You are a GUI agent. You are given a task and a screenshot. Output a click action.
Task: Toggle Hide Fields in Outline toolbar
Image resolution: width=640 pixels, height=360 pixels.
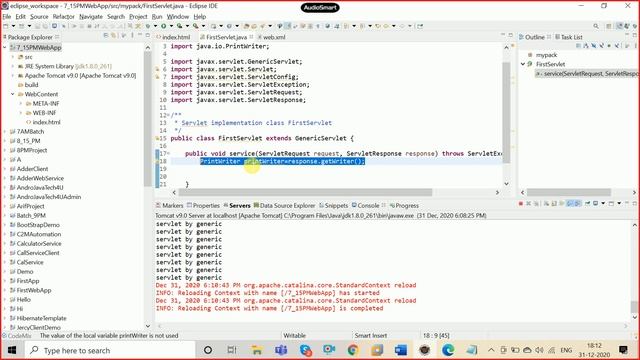point(593,46)
